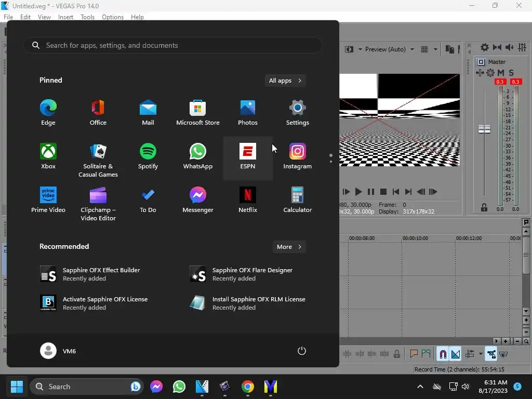
Task: Open Chrome from the taskbar
Action: point(248,387)
